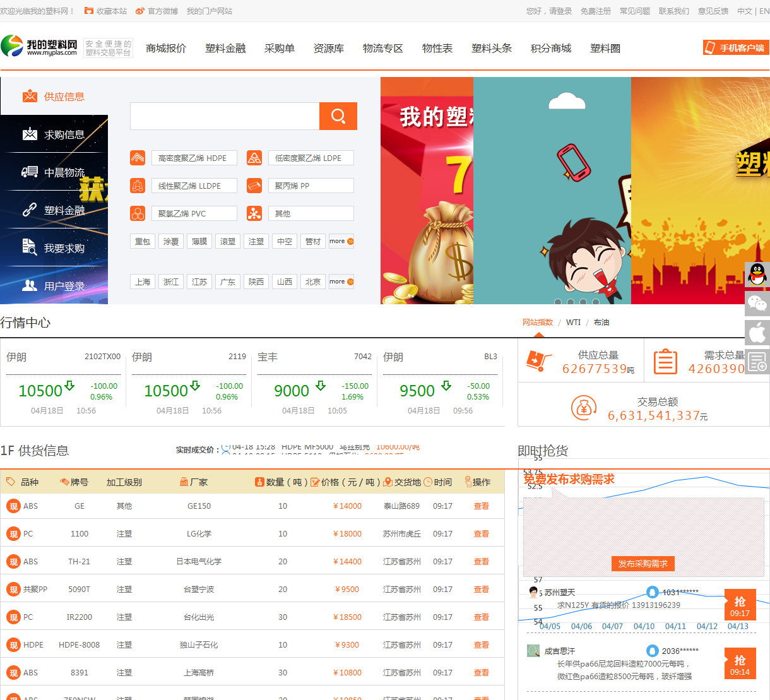Click the 宝丰 7042 price quote card

(314, 383)
